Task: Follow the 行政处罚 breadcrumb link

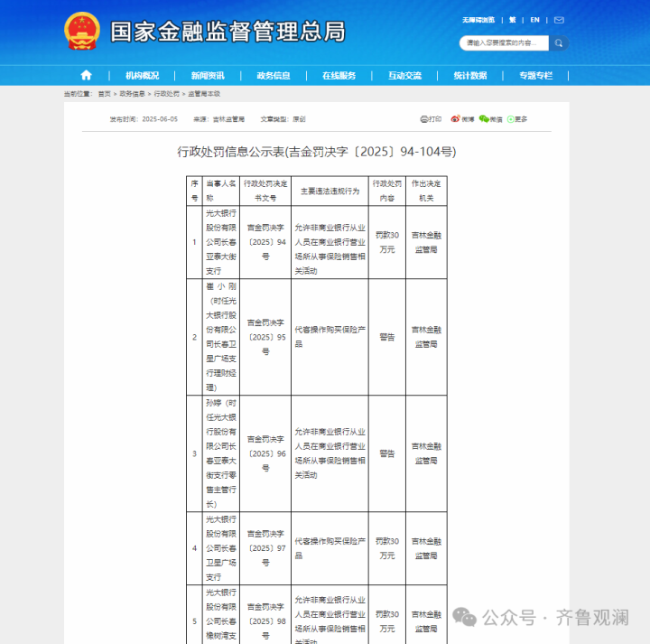Action: pyautogui.click(x=167, y=94)
